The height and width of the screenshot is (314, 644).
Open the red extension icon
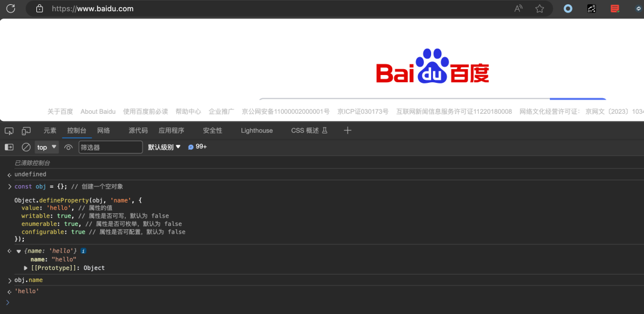[615, 8]
